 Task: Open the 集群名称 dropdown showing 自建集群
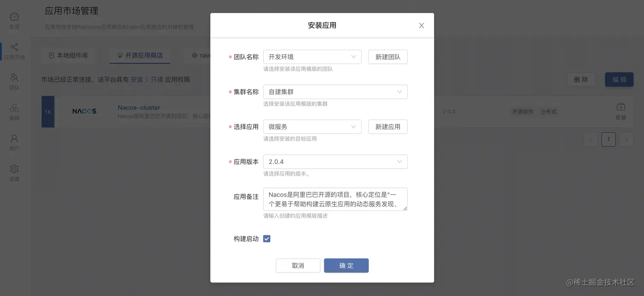(x=335, y=92)
